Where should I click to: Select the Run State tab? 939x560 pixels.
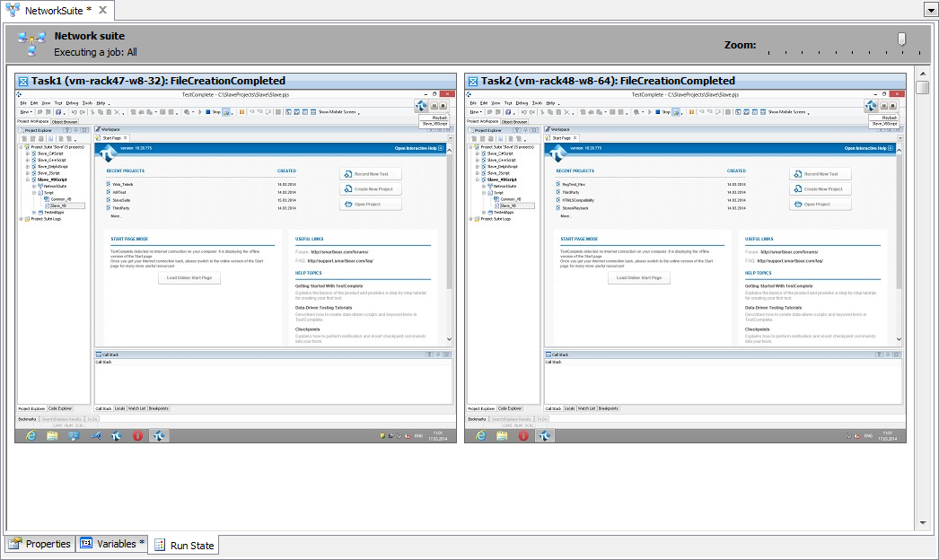pyautogui.click(x=184, y=545)
